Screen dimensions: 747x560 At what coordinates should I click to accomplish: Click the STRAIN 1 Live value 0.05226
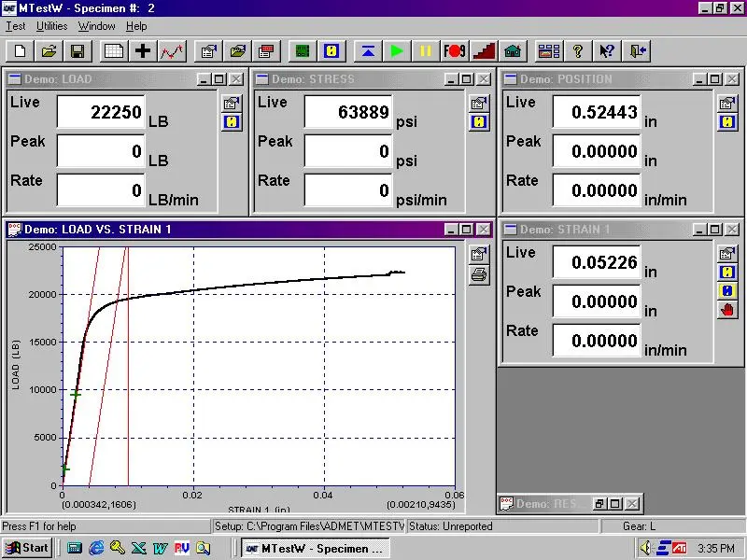(597, 262)
